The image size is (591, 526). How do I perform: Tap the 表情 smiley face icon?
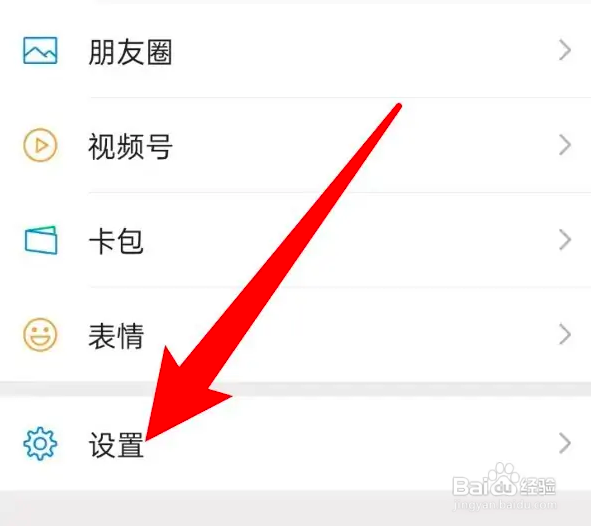tap(40, 335)
